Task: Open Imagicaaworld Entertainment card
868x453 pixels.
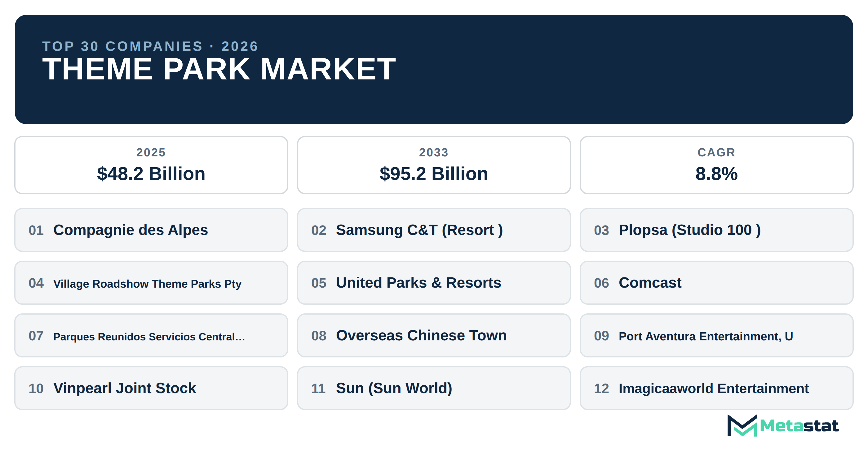Action: click(x=716, y=388)
